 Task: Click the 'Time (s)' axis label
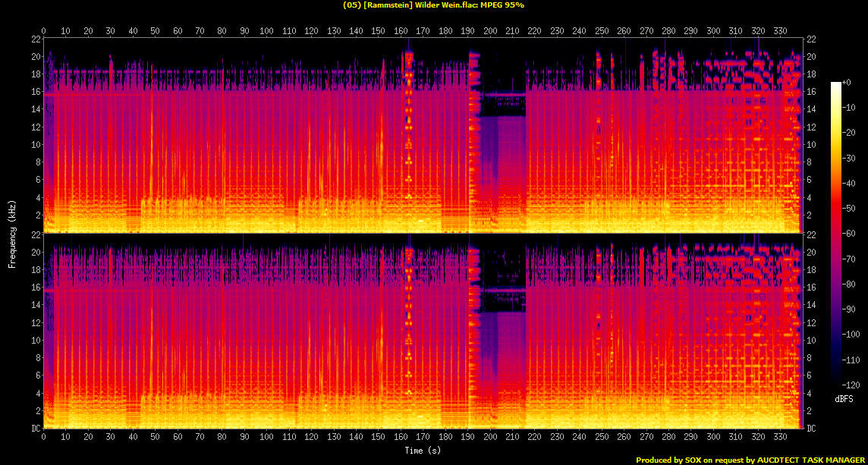[x=423, y=450]
